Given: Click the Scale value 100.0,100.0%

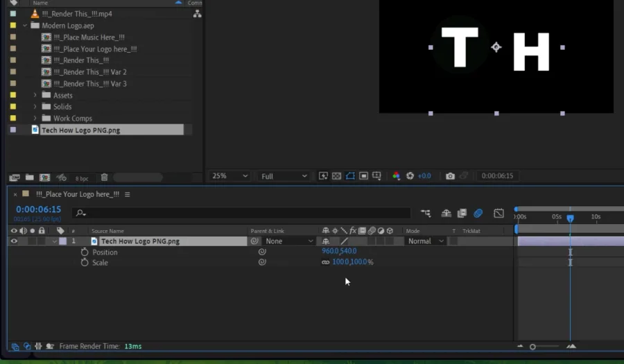Looking at the screenshot, I should 353,262.
